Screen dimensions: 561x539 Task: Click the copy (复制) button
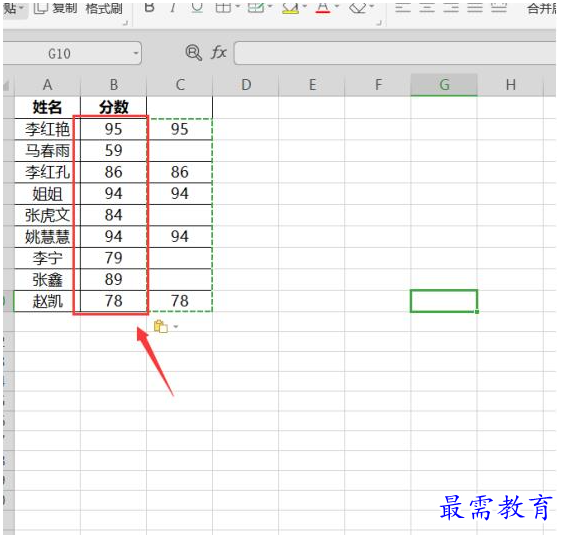click(x=55, y=8)
